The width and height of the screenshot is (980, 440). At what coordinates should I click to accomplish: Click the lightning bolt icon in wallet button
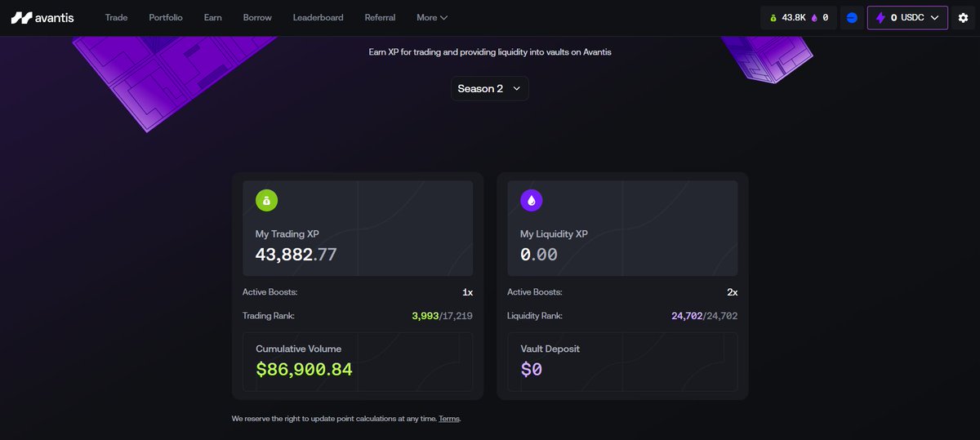880,18
